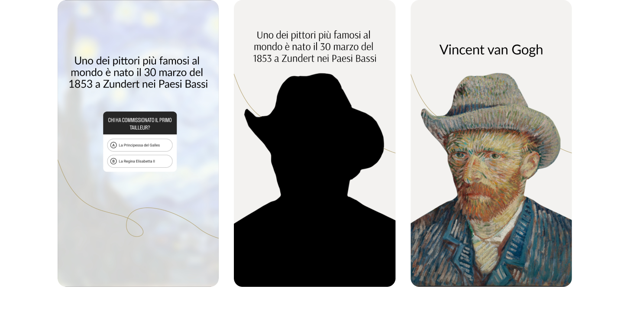Select quiz answer La Regina Elisabetta II
644x328 pixels.
pos(139,161)
